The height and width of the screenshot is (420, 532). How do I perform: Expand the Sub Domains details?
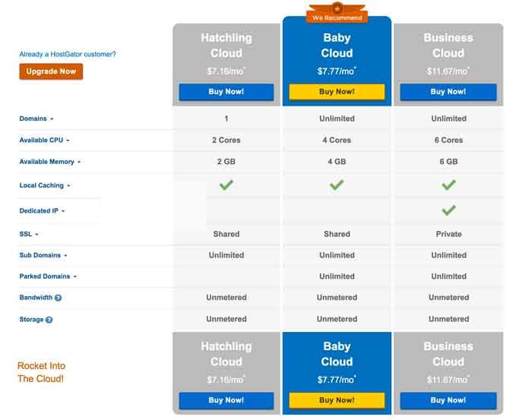pyautogui.click(x=43, y=255)
